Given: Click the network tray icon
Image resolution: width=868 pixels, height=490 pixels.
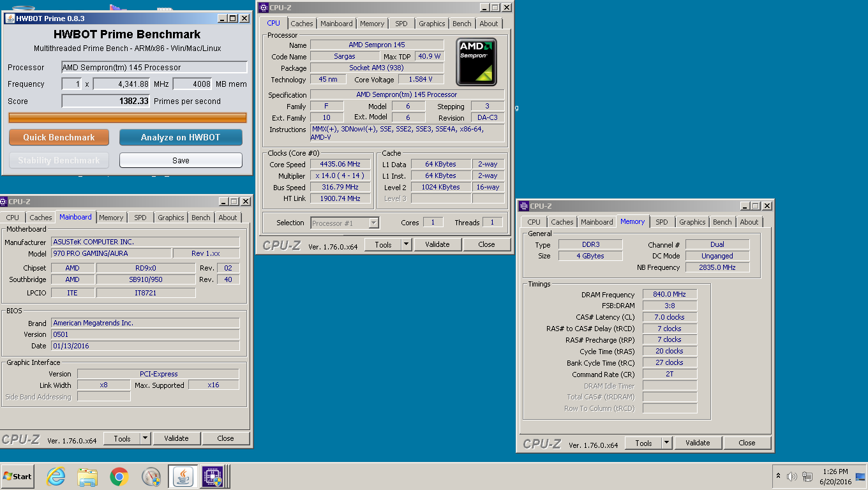Looking at the screenshot, I should click(807, 476).
